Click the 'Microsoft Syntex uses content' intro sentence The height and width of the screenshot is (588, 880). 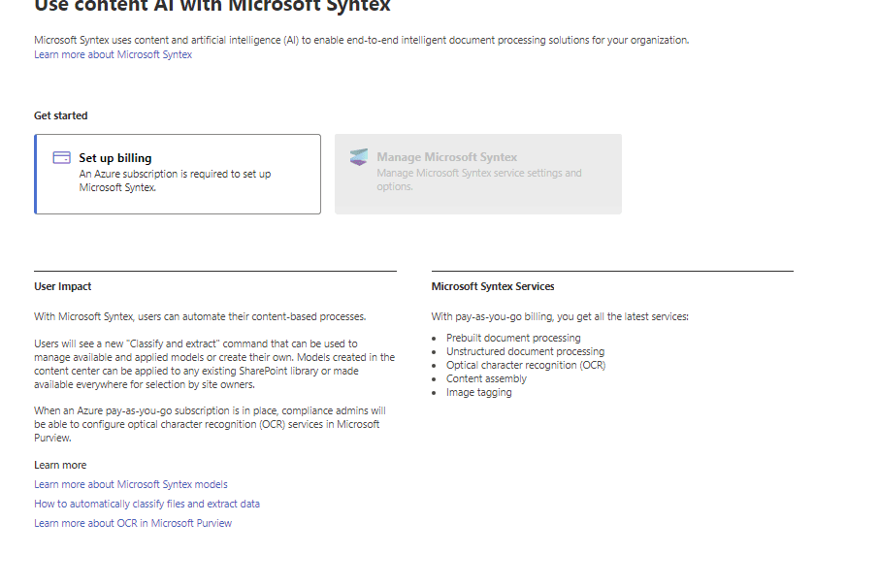362,40
